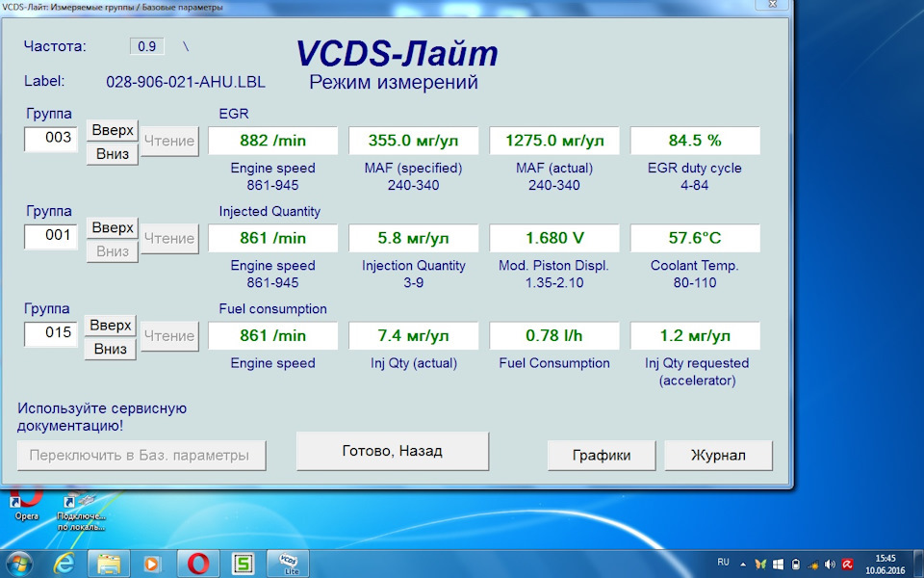
Task: Click Чтение button for group 015
Action: click(x=169, y=335)
